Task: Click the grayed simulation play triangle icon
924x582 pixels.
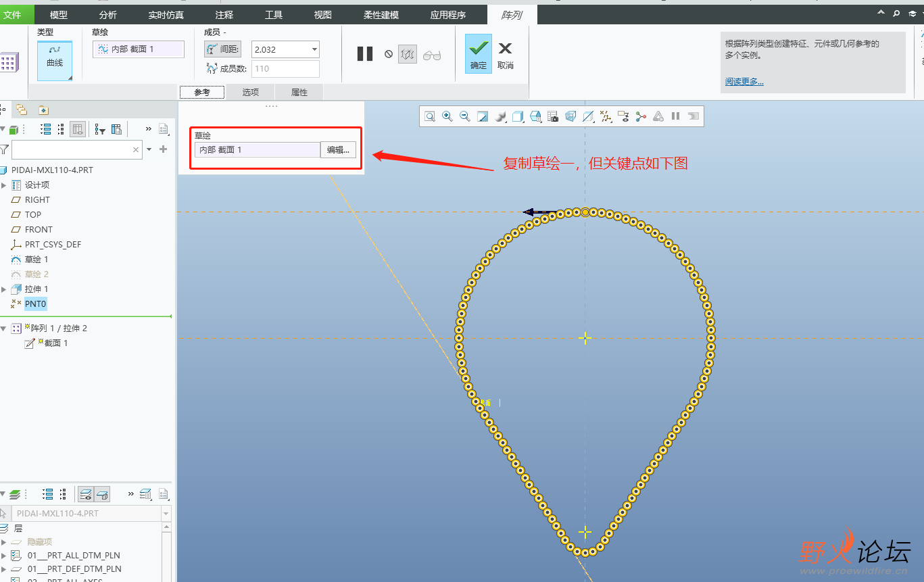Action: click(658, 116)
